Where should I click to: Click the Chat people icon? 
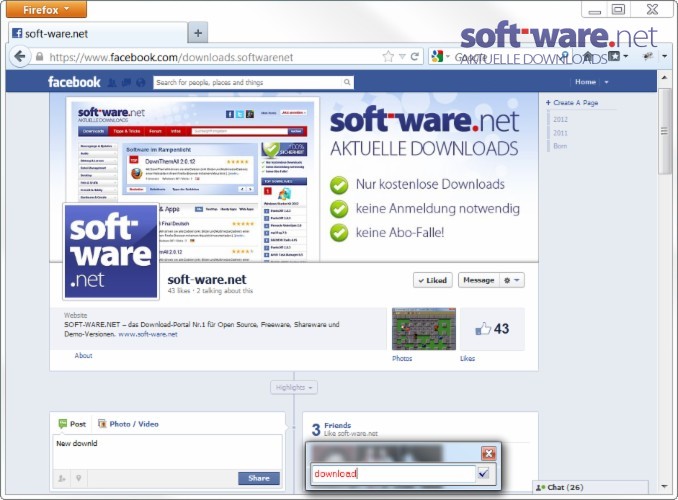tap(540, 487)
